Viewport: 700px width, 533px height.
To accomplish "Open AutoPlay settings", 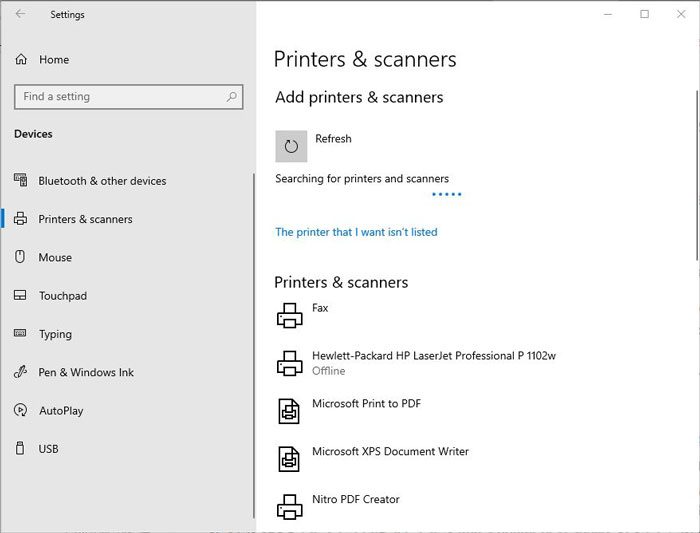I will click(49, 411).
